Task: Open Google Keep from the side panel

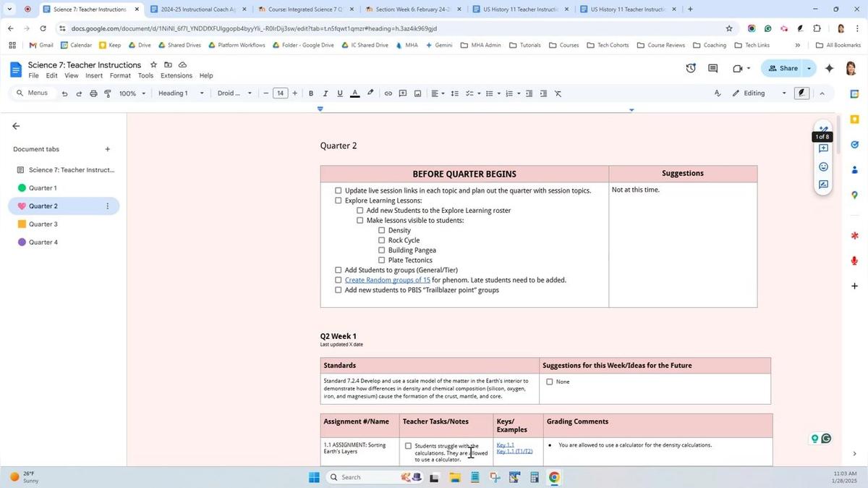Action: 854,117
